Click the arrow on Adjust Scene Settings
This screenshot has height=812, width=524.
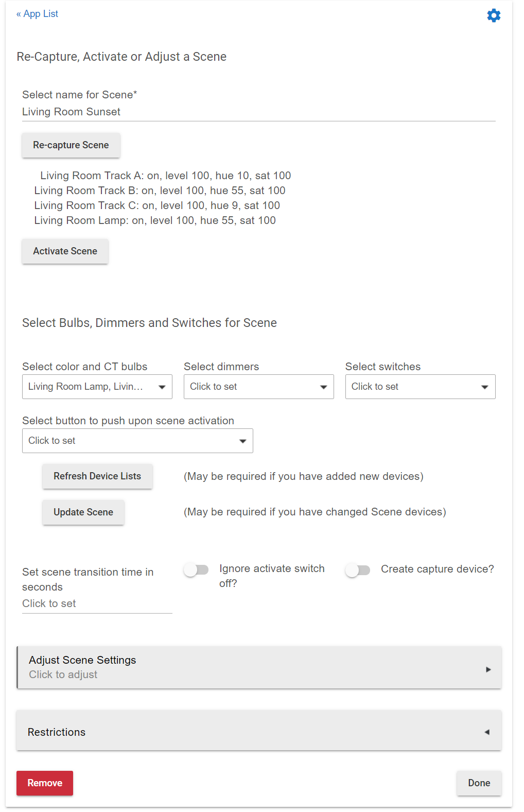(488, 669)
